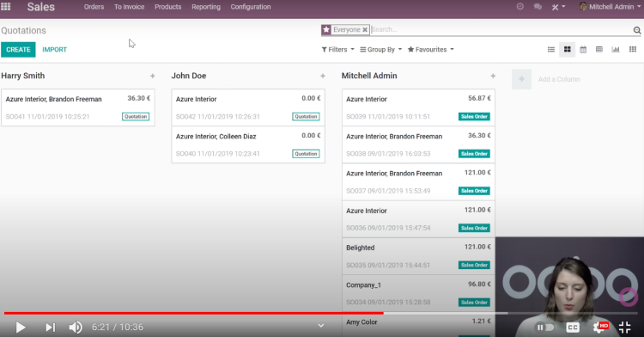Switch to kanban view
Image resolution: width=644 pixels, height=337 pixels.
click(568, 49)
